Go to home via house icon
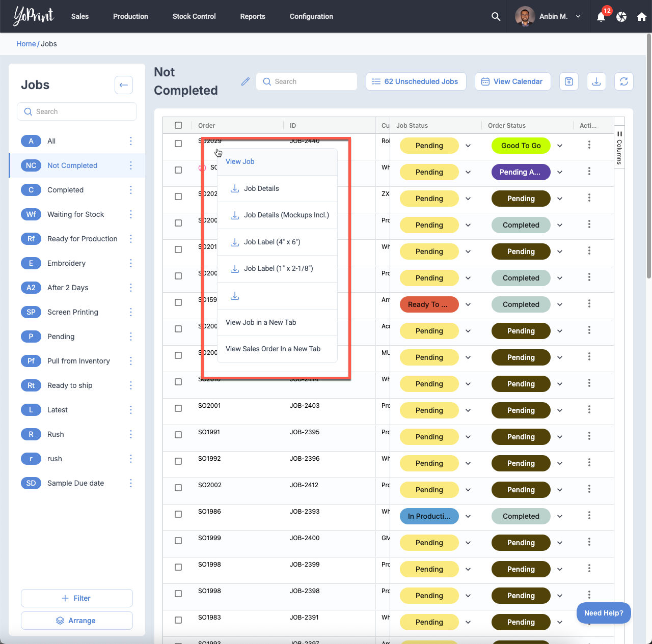The width and height of the screenshot is (652, 644). [641, 17]
